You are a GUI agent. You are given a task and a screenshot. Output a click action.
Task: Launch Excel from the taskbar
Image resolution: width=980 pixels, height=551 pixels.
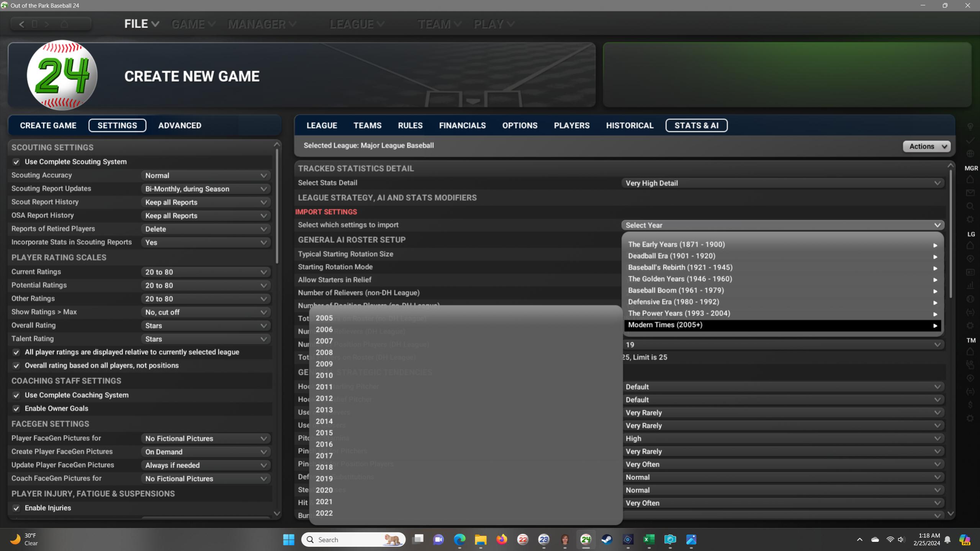pos(649,540)
